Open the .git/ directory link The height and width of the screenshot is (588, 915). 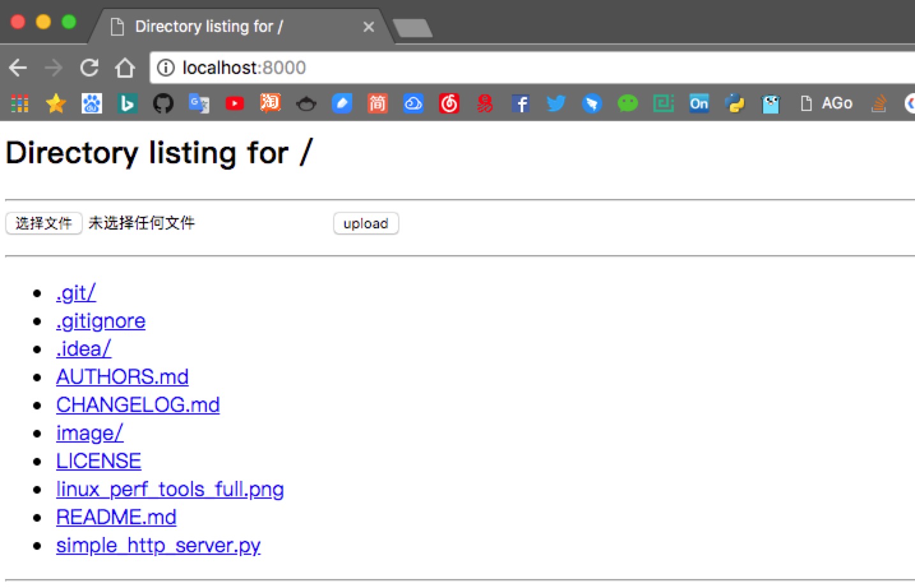pos(76,293)
